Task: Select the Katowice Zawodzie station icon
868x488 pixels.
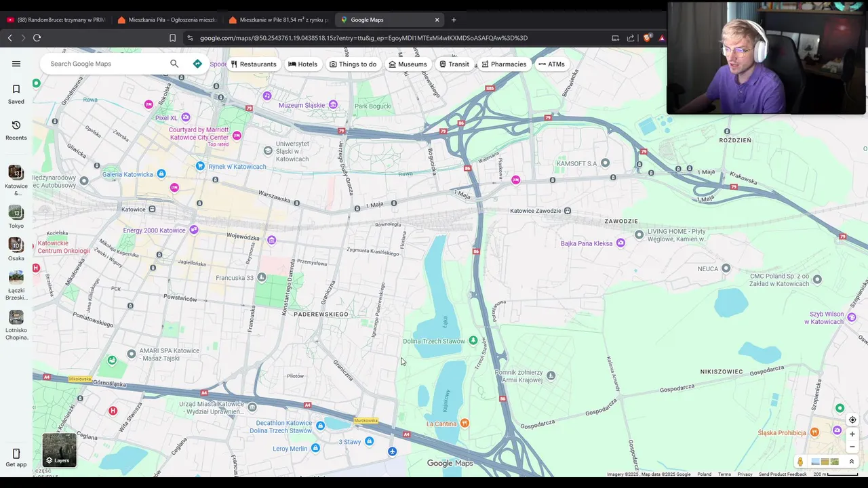Action: pyautogui.click(x=568, y=211)
